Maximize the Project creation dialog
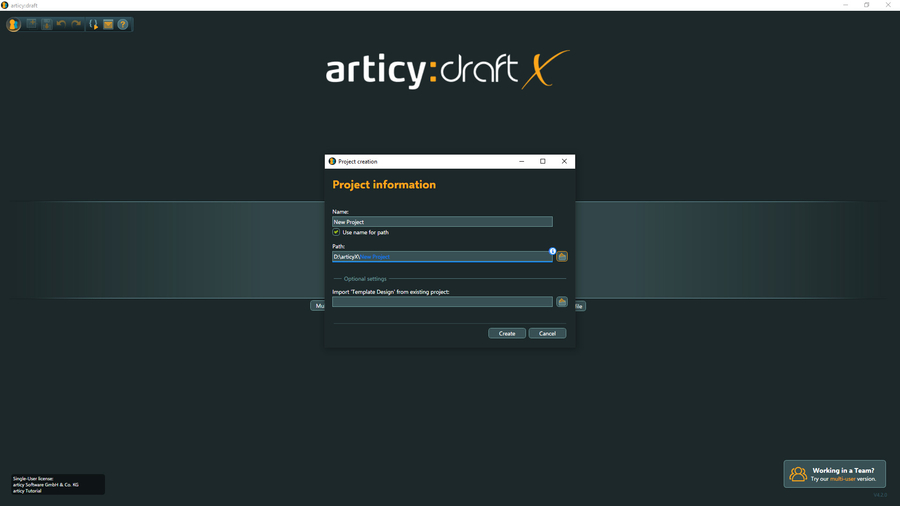 tap(543, 161)
